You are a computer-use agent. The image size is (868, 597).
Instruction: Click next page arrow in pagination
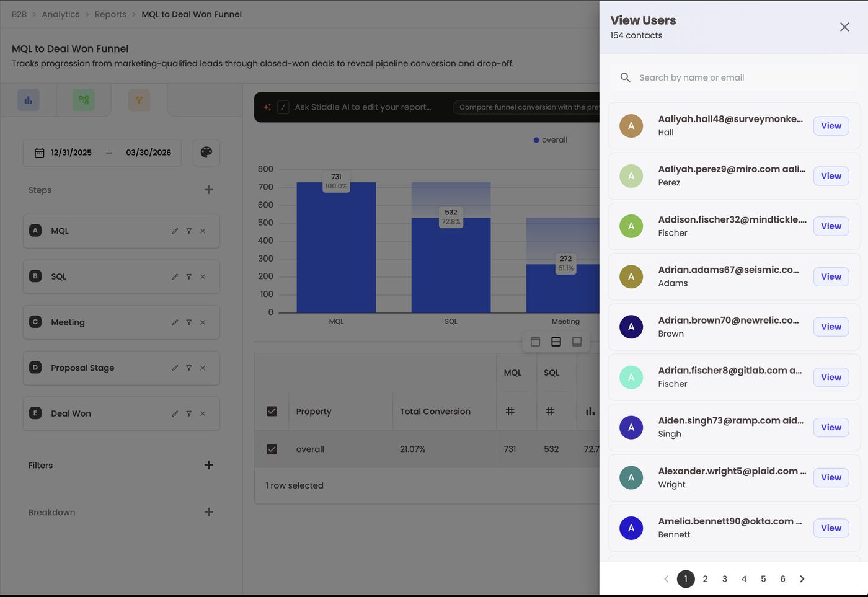[x=802, y=579]
